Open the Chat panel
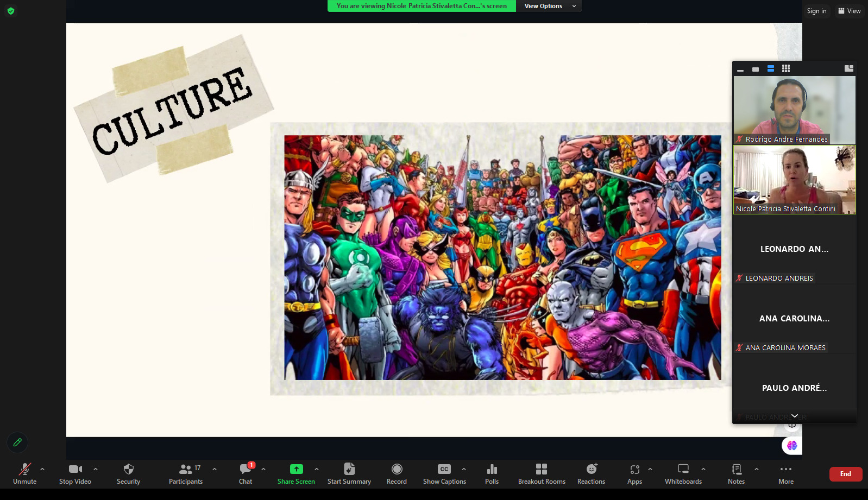 pyautogui.click(x=246, y=473)
